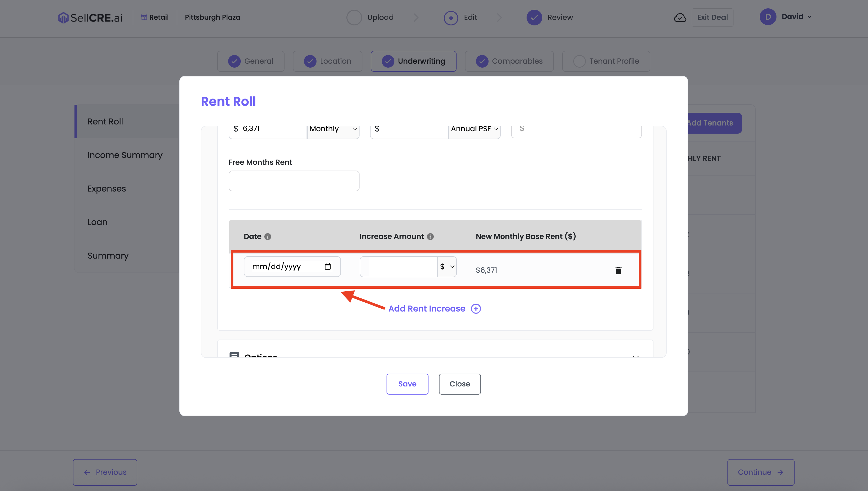
Task: Click the Date info icon
Action: (x=268, y=237)
